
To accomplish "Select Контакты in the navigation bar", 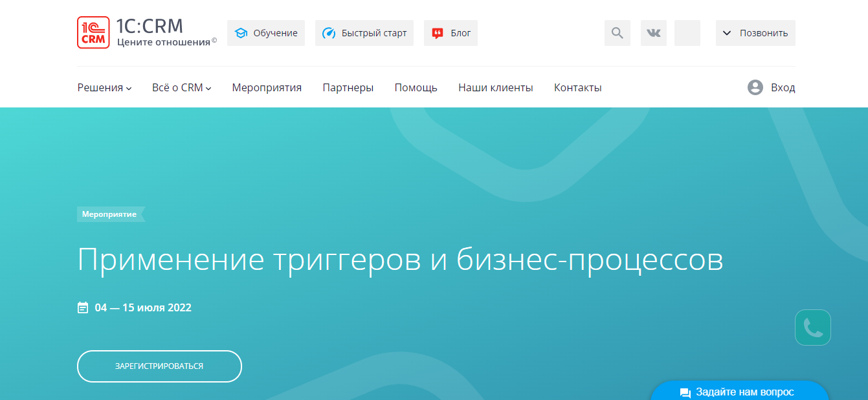I will tap(577, 87).
